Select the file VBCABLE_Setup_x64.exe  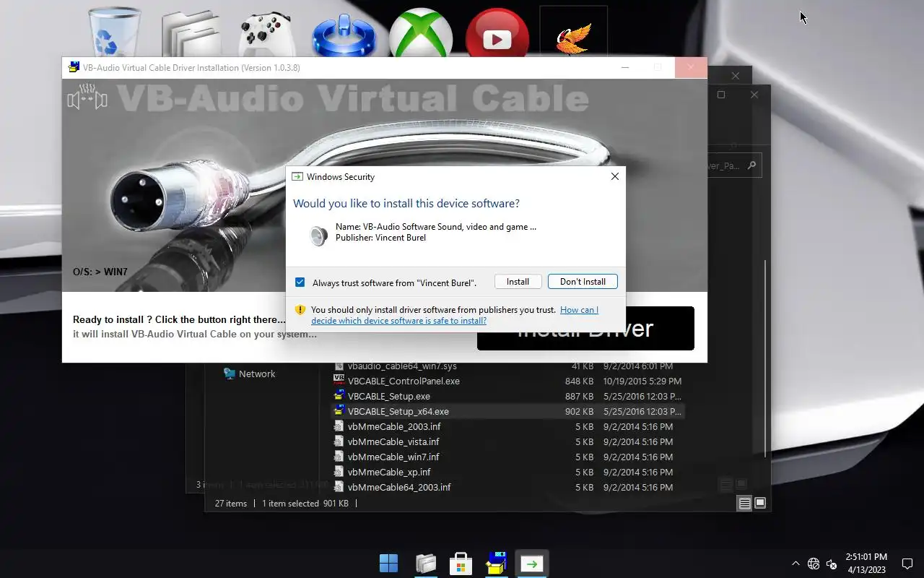click(x=398, y=411)
